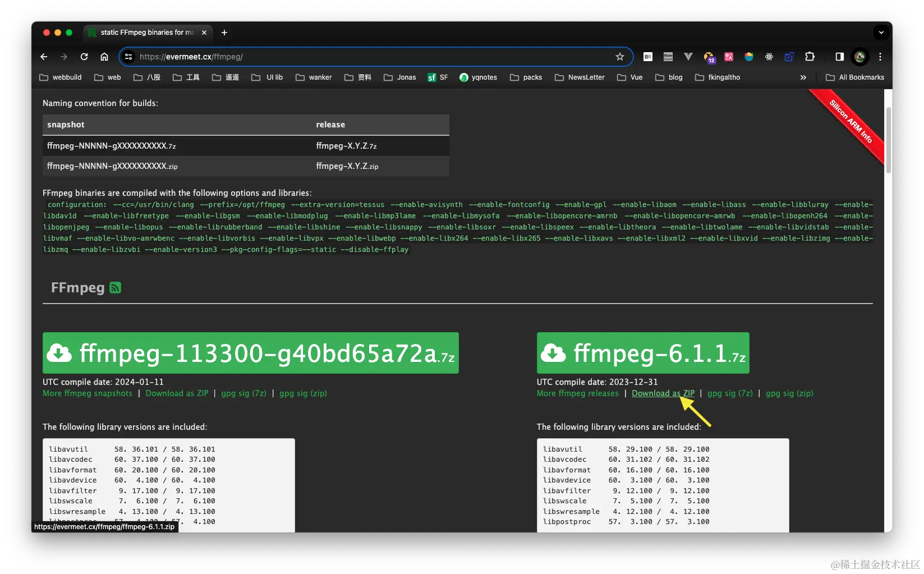924x574 pixels.
Task: Open the 工具 bookmark folder
Action: click(x=186, y=77)
